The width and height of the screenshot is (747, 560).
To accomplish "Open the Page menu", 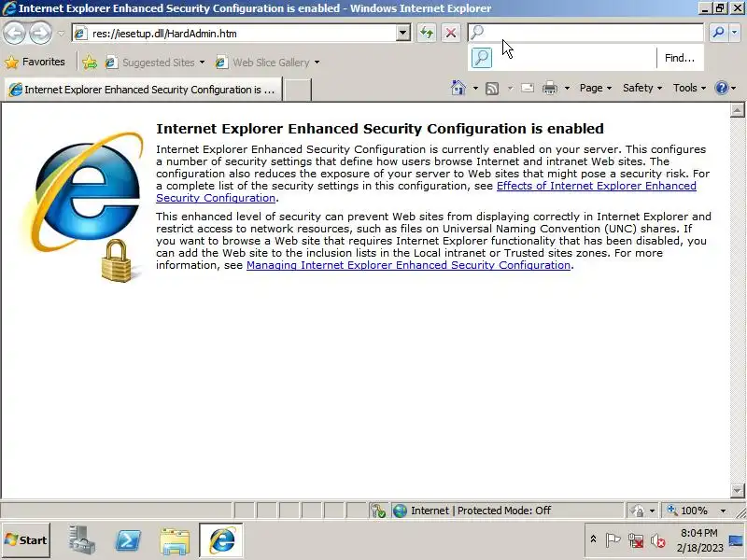I will coord(596,88).
